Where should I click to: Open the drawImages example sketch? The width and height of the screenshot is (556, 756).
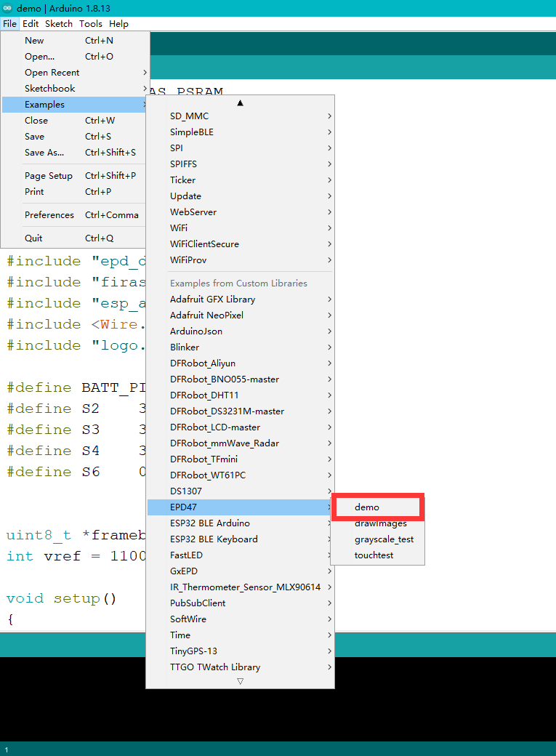[x=378, y=523]
